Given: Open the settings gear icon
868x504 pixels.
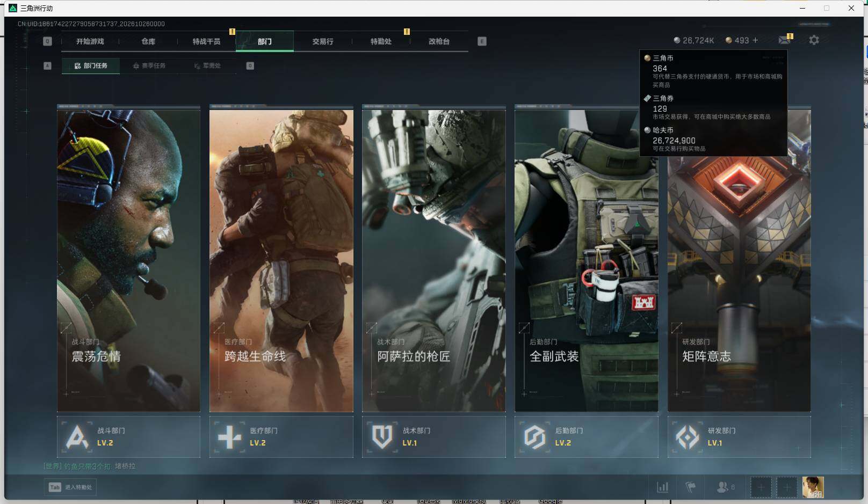Looking at the screenshot, I should point(814,40).
